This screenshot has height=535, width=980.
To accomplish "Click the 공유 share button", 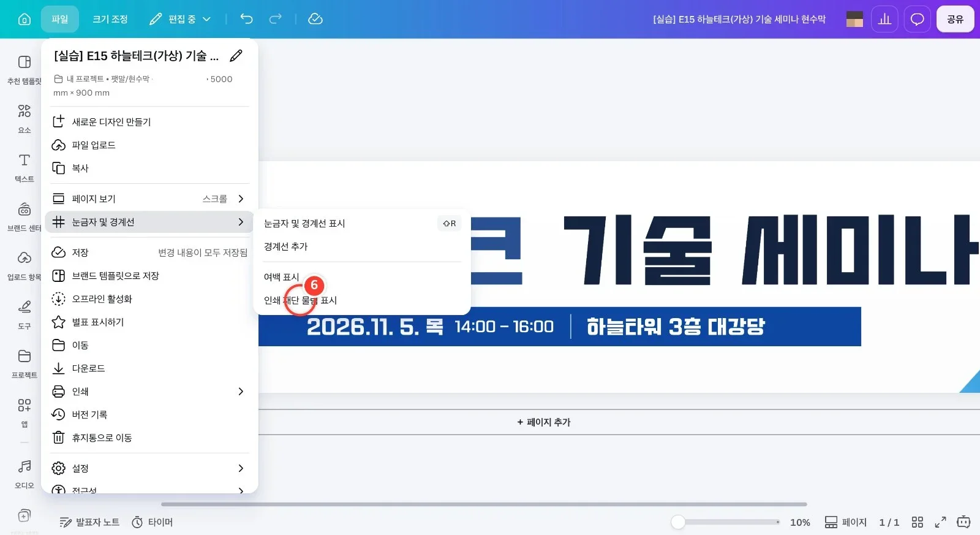I will pyautogui.click(x=955, y=19).
